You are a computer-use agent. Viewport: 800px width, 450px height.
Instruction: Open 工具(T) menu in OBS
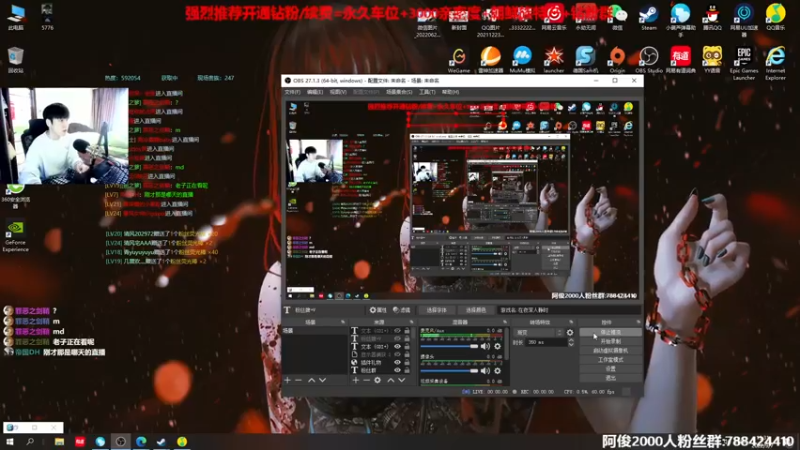427,92
